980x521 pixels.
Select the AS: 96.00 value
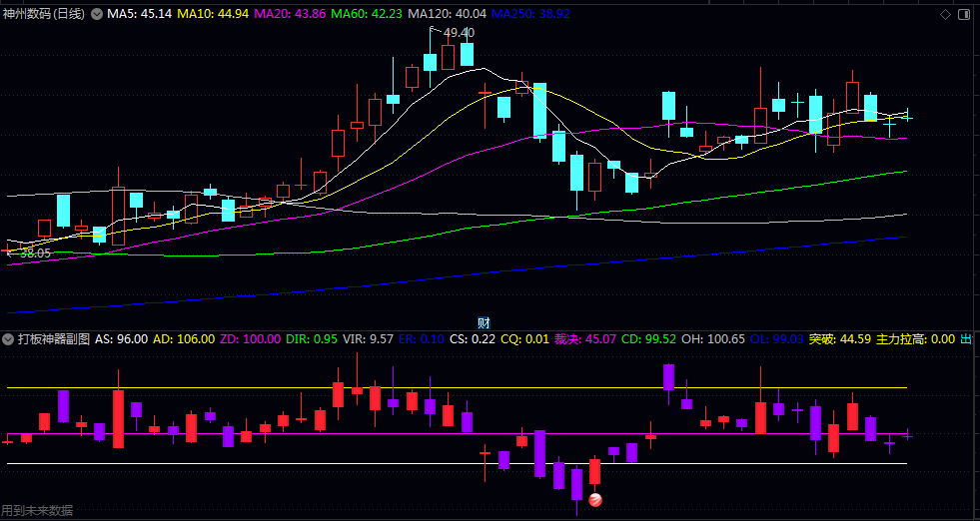click(121, 339)
